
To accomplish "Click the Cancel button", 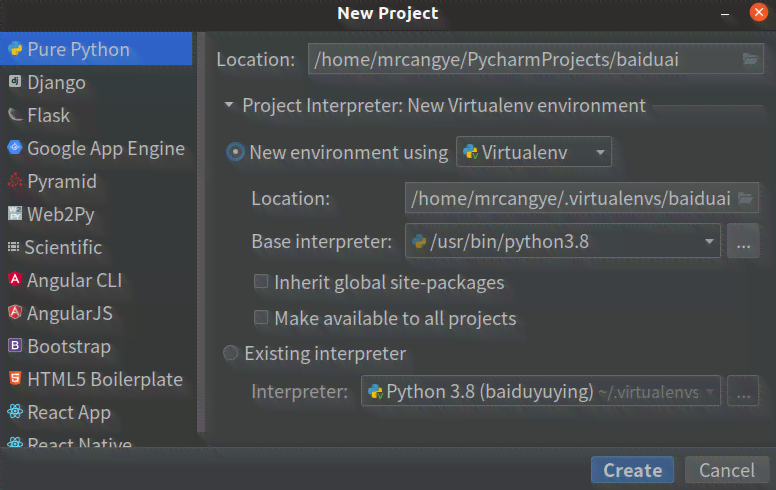I will point(727,470).
